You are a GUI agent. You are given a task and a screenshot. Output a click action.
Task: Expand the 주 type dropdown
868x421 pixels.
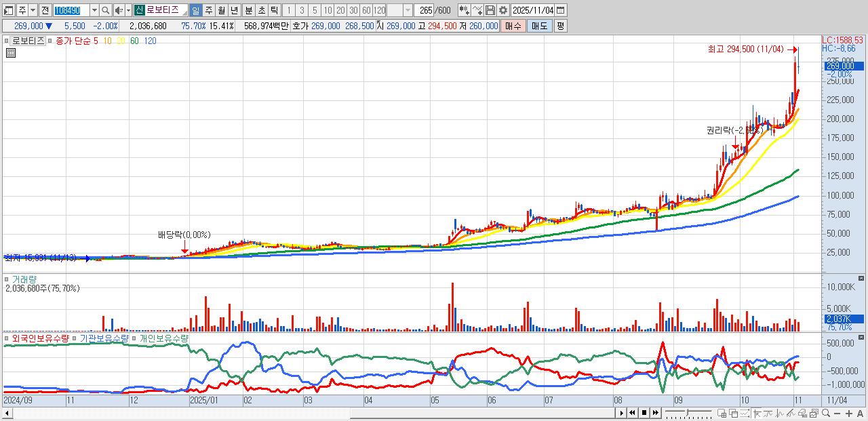pyautogui.click(x=33, y=10)
